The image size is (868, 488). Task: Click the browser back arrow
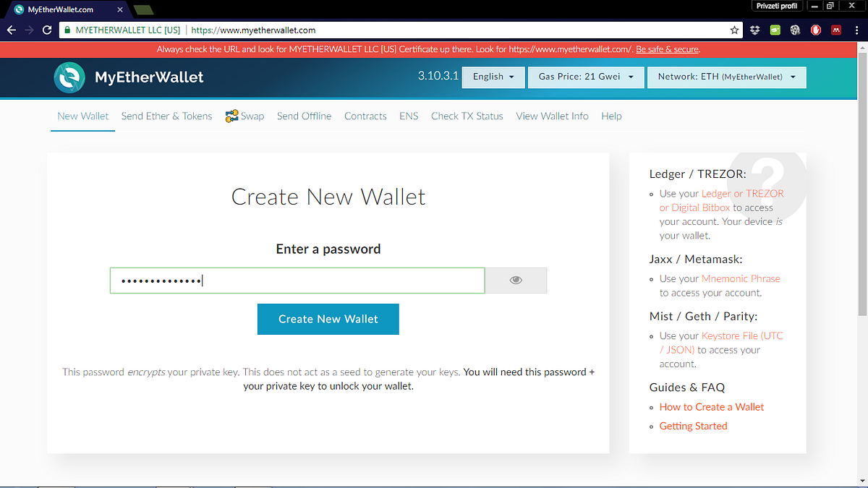click(x=11, y=30)
